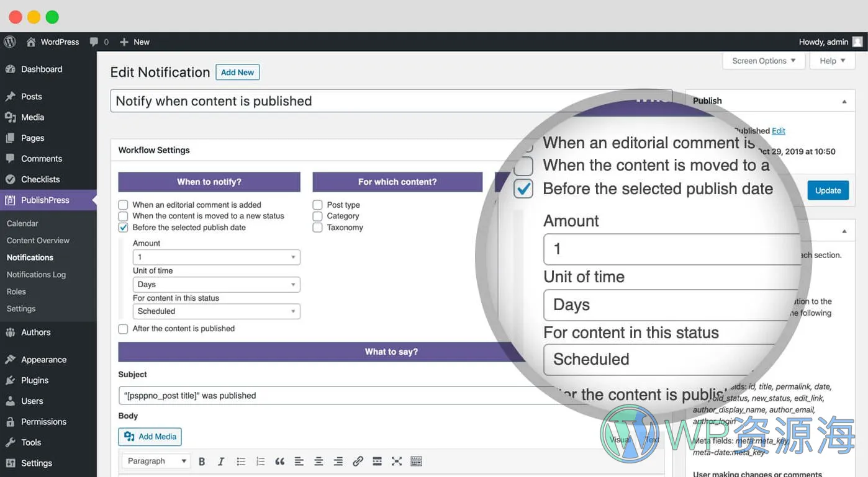Screen dimensions: 868x477
Task: Click the WordPress logo in the admin bar
Action: (9, 42)
